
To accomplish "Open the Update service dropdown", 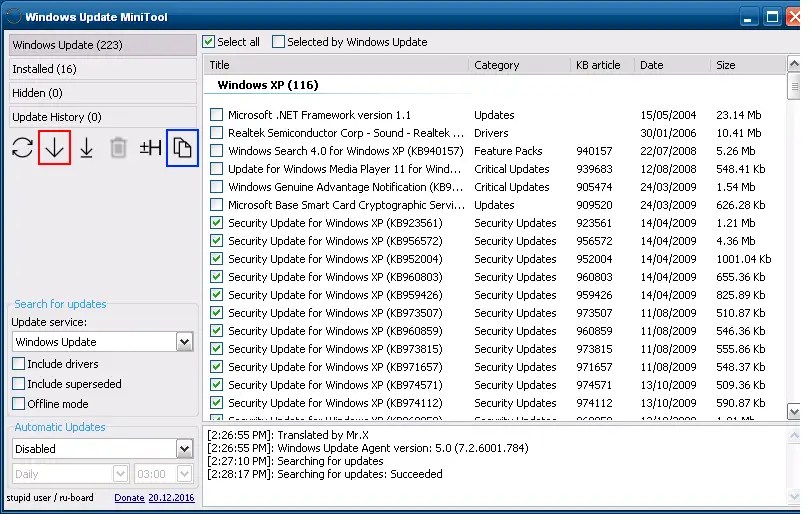I will (x=184, y=342).
